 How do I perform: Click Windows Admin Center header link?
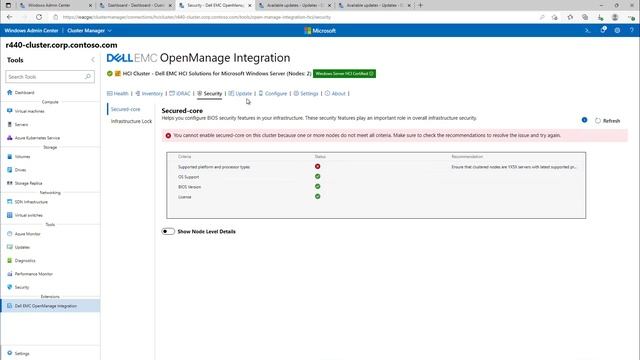point(31,31)
